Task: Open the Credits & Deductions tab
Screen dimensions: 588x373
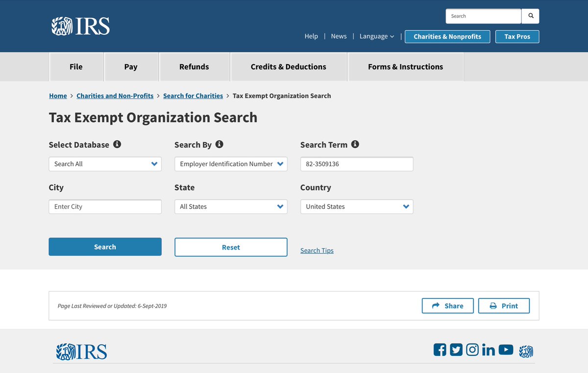Action: 289,67
